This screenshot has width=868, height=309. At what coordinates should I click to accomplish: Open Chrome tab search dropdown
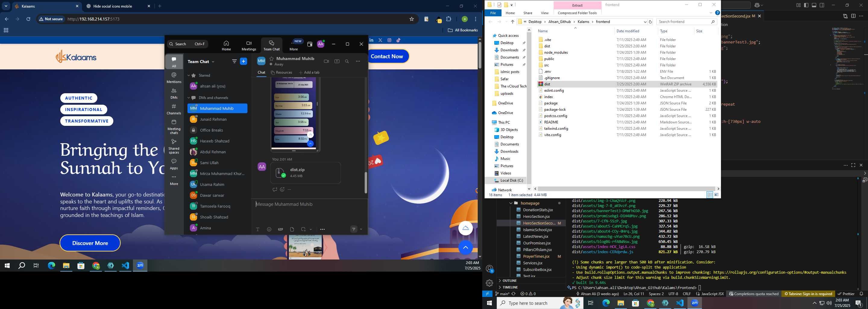pos(6,6)
